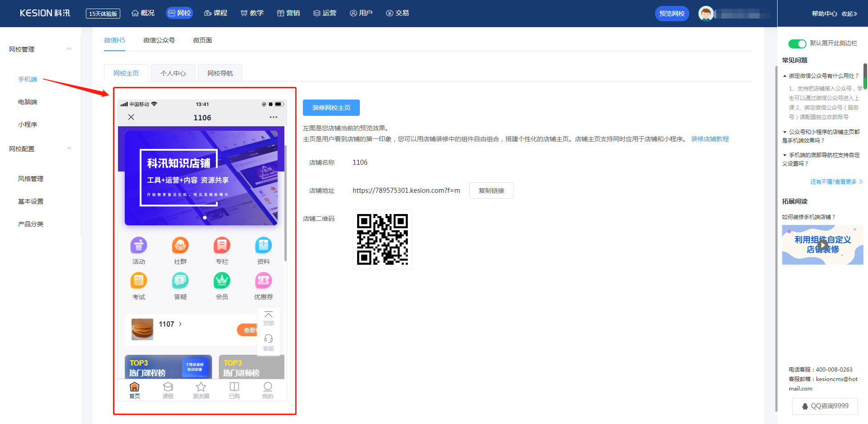Click the 社群 community icon
The height and width of the screenshot is (424, 868).
(x=180, y=246)
